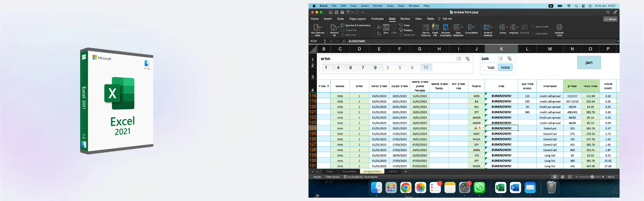Toggle slicer item 6 in חודש slicer
This screenshot has width=644, height=201.
(353, 68)
